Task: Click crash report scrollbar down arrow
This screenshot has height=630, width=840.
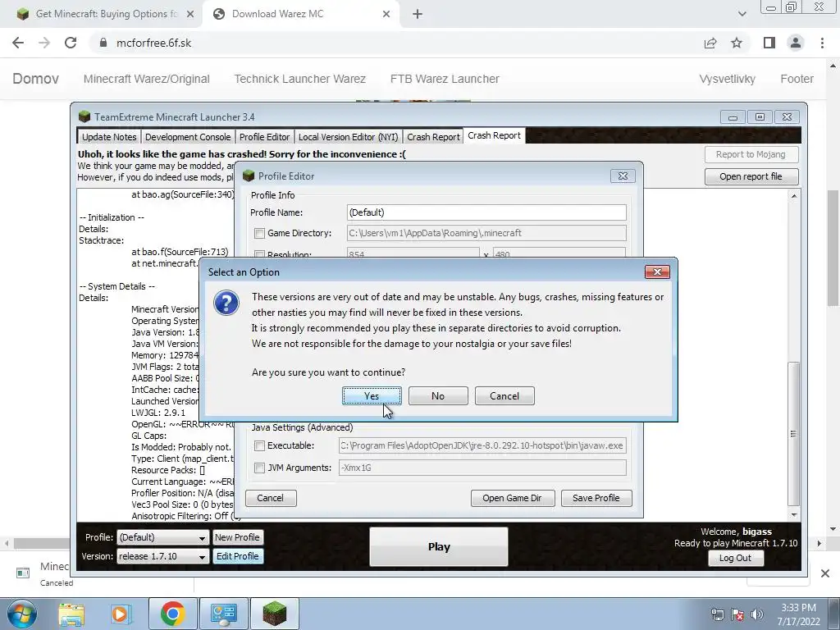Action: coord(794,514)
